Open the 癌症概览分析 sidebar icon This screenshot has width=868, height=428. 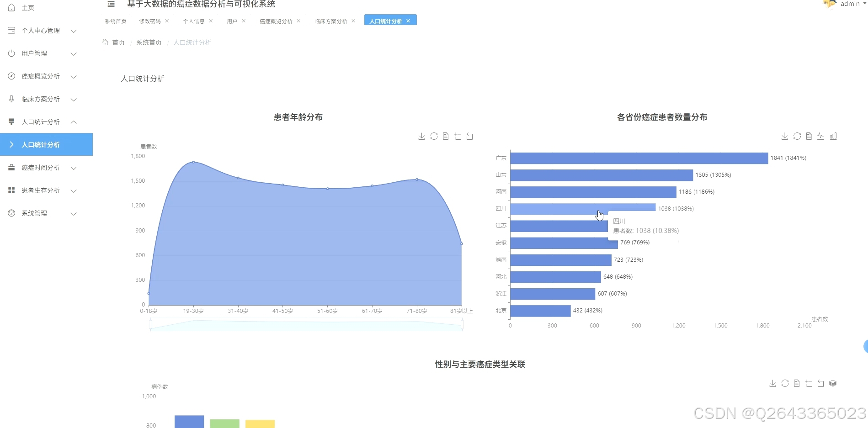[11, 76]
